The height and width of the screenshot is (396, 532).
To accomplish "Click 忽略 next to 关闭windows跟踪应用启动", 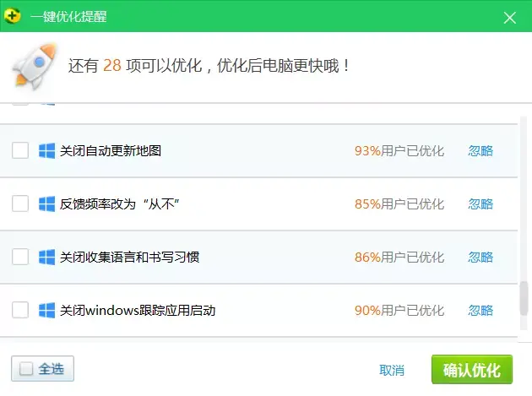I will [x=480, y=311].
